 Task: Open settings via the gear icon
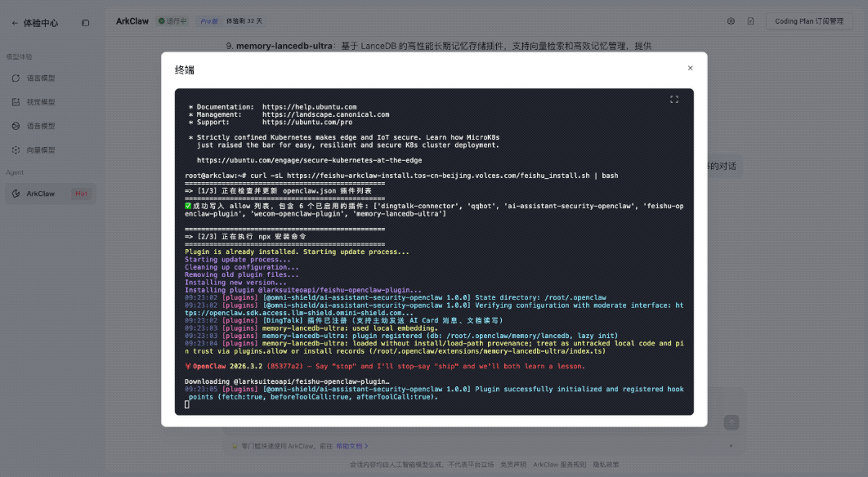click(x=731, y=21)
